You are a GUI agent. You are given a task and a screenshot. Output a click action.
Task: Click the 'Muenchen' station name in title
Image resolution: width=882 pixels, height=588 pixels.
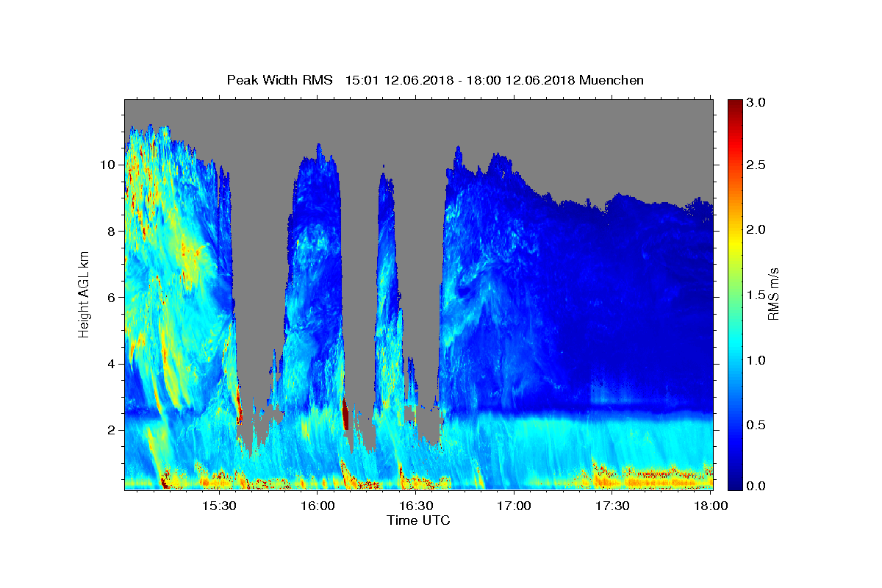point(612,80)
